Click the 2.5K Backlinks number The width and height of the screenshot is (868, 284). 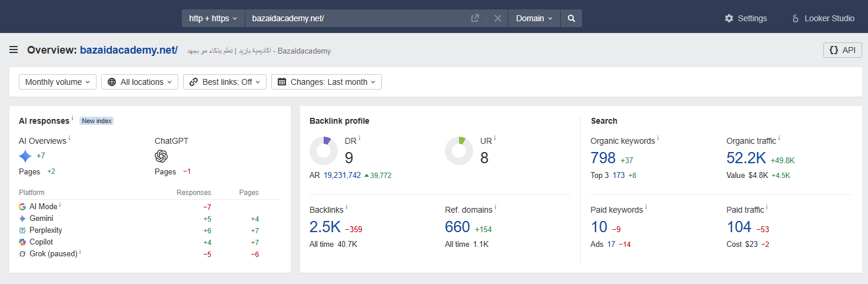pyautogui.click(x=325, y=227)
